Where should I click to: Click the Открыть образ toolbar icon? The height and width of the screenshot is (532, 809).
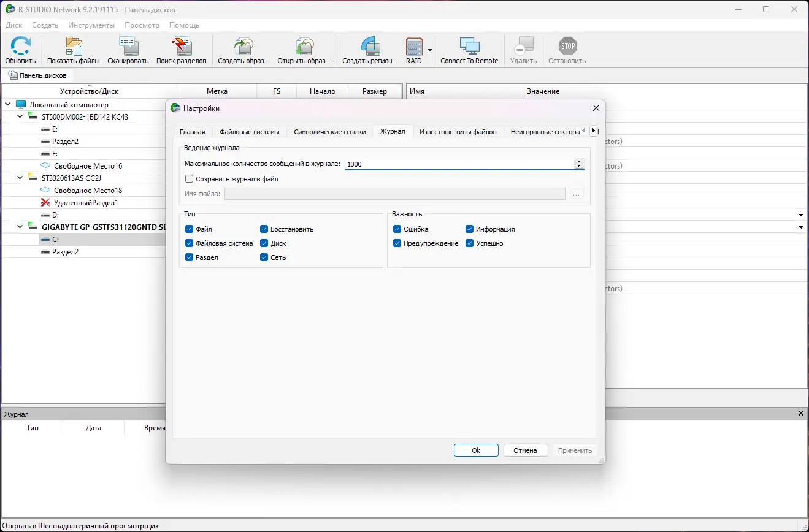pyautogui.click(x=304, y=47)
